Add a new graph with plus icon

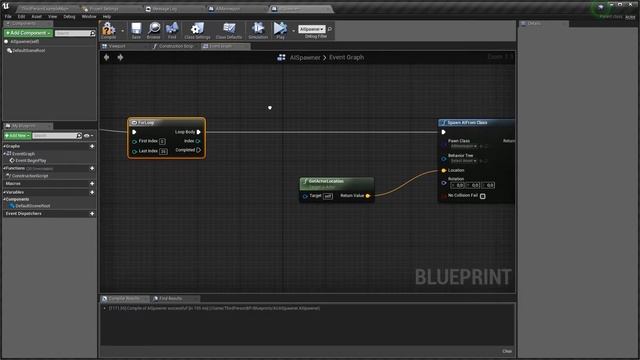[92, 146]
